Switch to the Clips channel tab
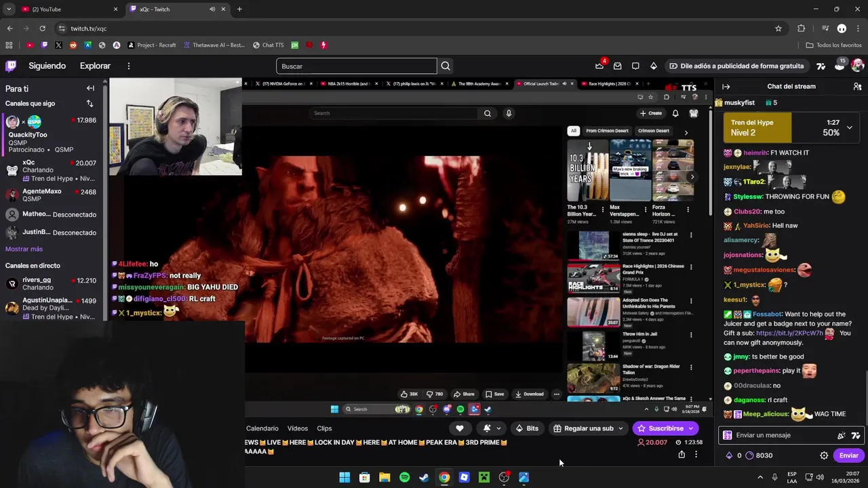The image size is (868, 488). [324, 428]
